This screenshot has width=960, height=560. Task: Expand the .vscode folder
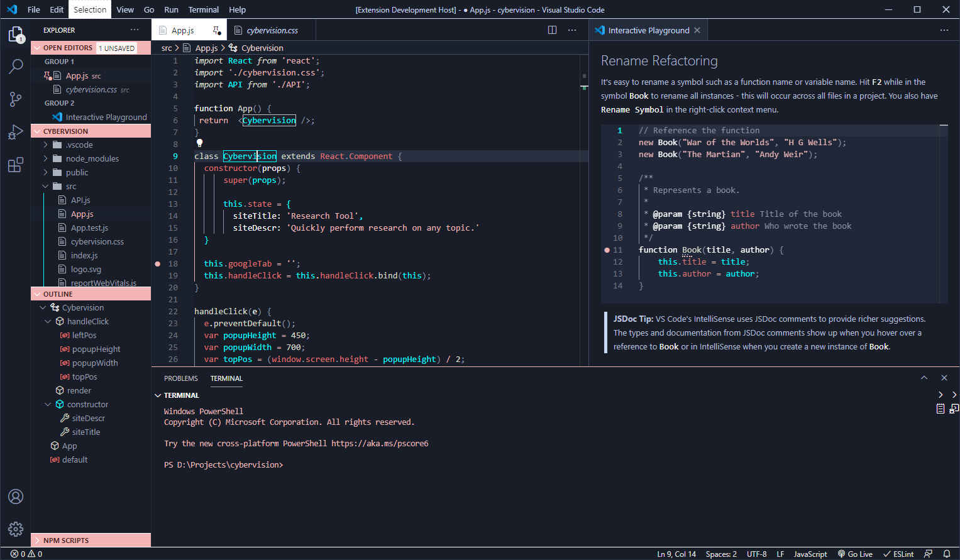pyautogui.click(x=45, y=145)
